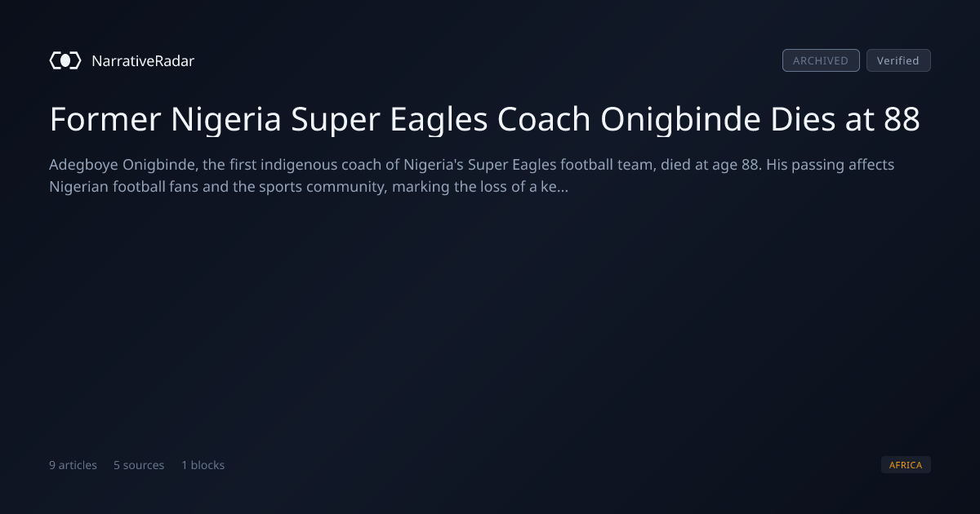Click the empty dark area of the card

490,326
